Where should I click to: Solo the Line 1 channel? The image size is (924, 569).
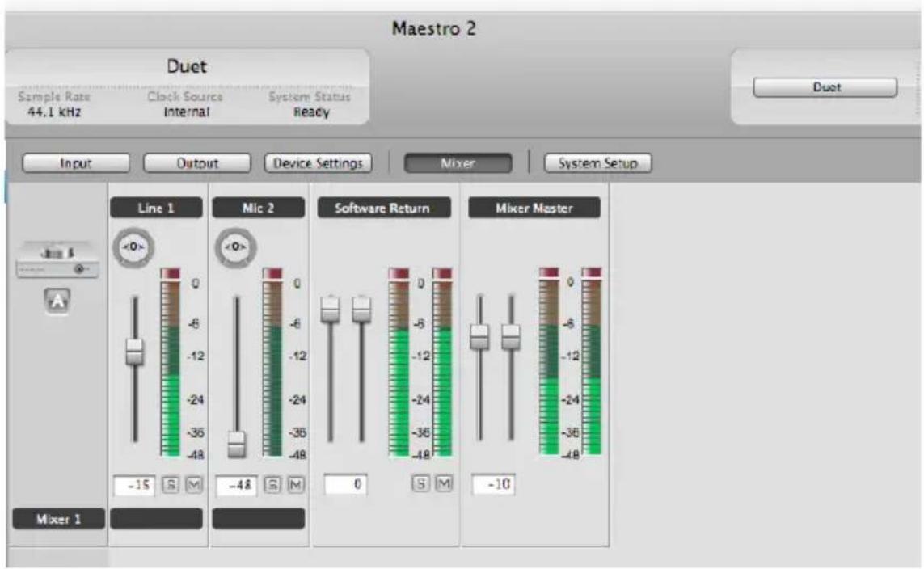[171, 485]
